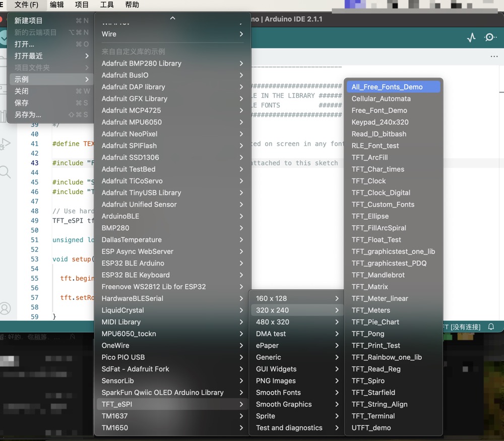Expand Test and diagnostics submenu
Viewport: 504px width, 441px height.
pos(297,428)
